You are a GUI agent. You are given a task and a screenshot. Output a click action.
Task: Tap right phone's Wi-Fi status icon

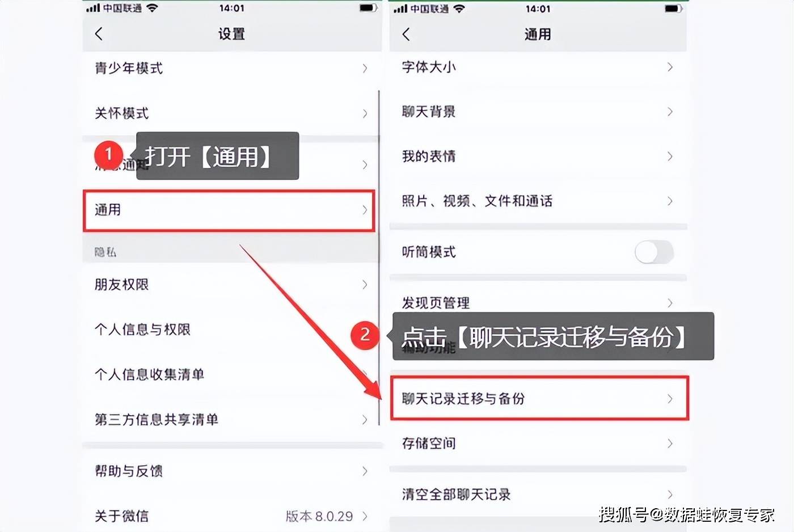point(459,9)
